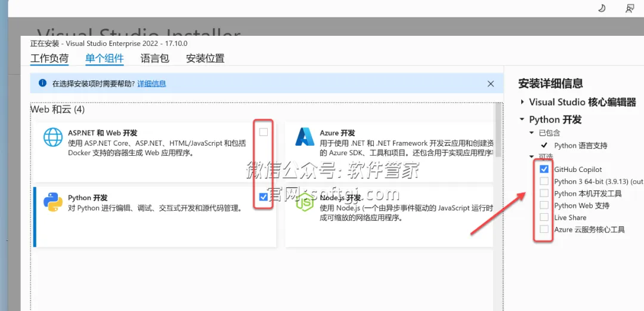Screen dimensions: 644x311
Task: Select the Python 开发 workload card title
Action: [88, 198]
